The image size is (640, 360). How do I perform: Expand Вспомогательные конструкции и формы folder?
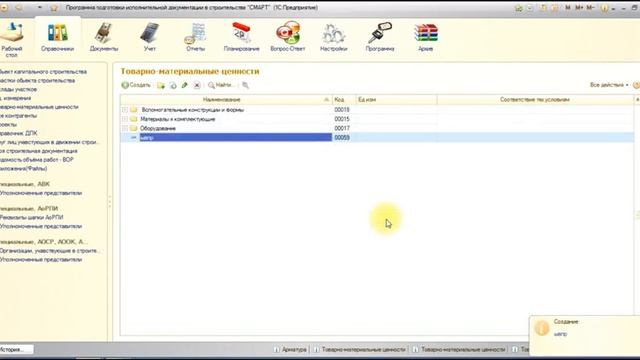pos(125,110)
